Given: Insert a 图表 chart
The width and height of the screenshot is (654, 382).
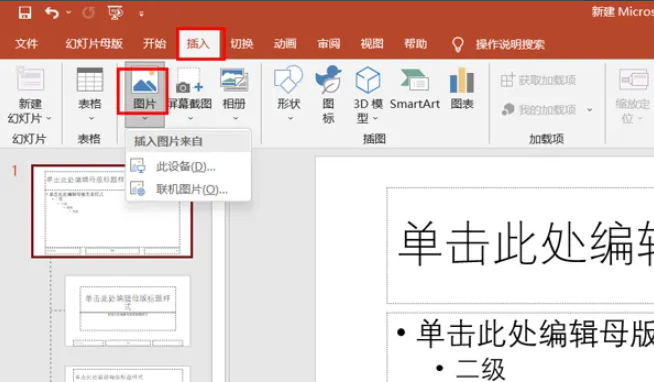Looking at the screenshot, I should 462,88.
